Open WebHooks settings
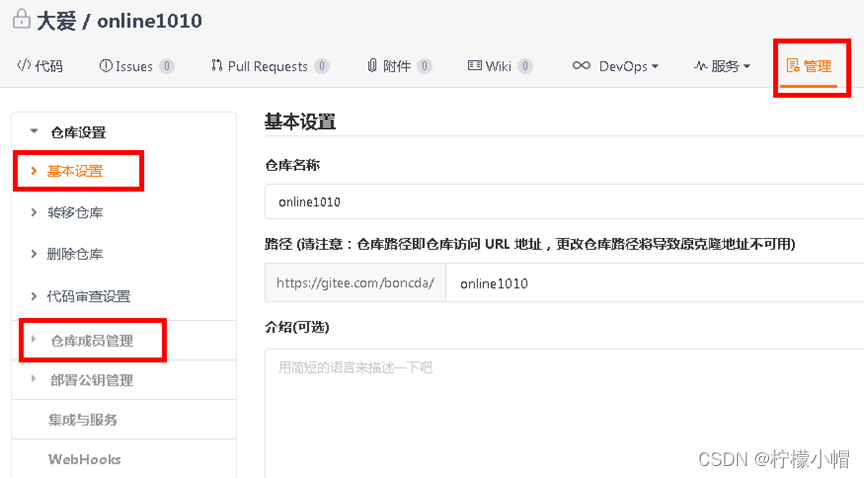This screenshot has height=478, width=864. coord(84,459)
